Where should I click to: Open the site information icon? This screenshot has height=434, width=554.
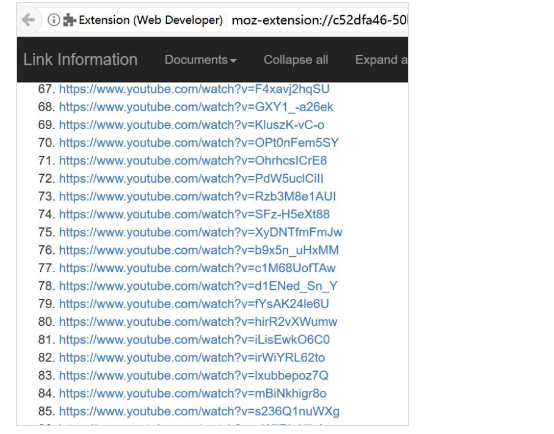pos(54,20)
